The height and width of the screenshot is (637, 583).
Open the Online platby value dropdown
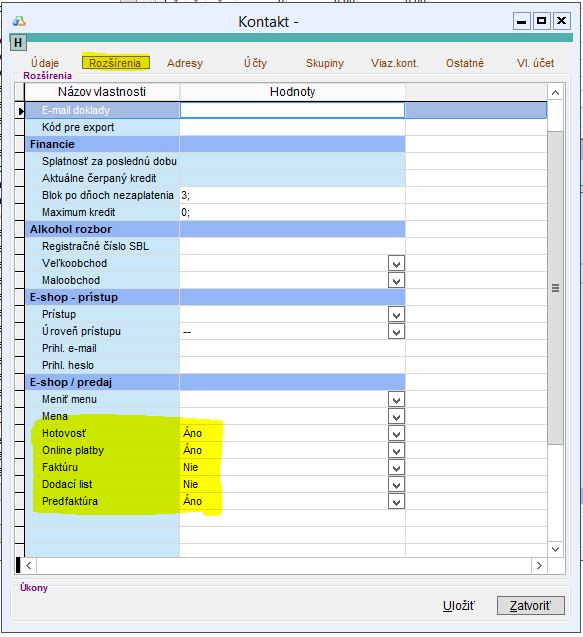397,451
